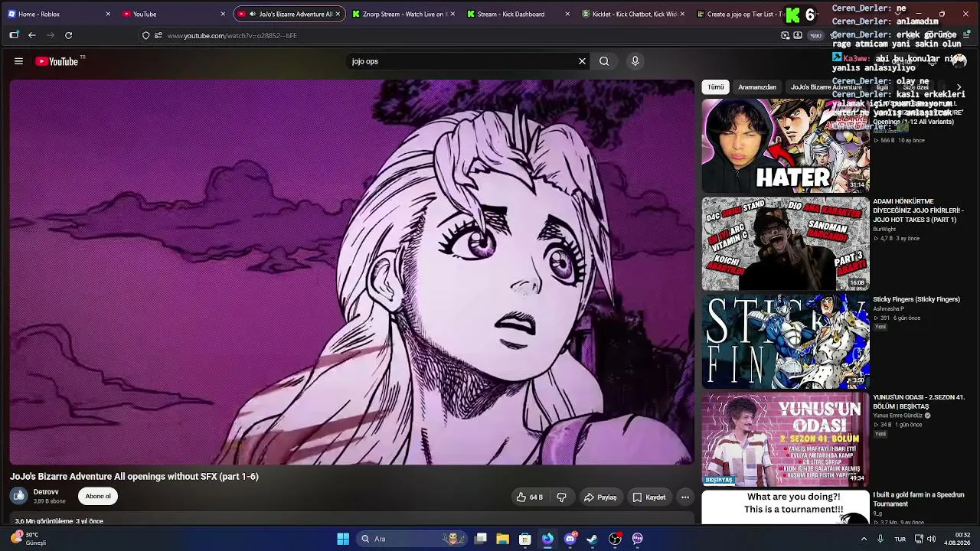This screenshot has height=551, width=980.
Task: Open the taskbar clock showing 00:32
Action: (957, 539)
